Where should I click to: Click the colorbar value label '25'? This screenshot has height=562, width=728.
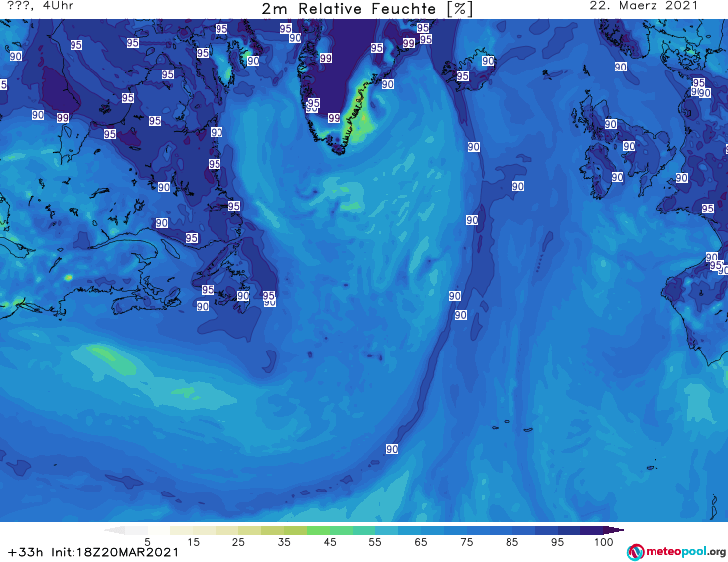pyautogui.click(x=238, y=542)
